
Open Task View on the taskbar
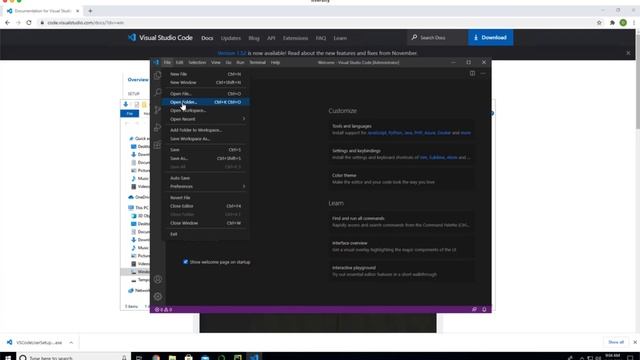tap(139, 358)
